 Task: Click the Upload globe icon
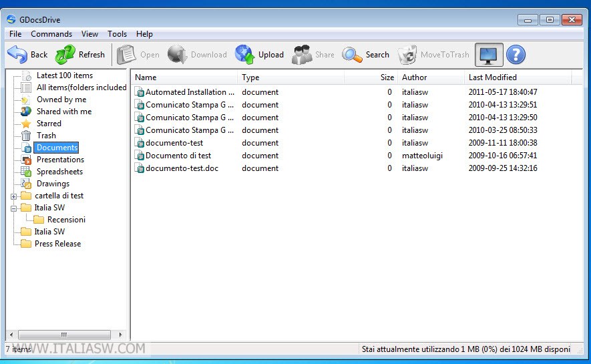(244, 55)
